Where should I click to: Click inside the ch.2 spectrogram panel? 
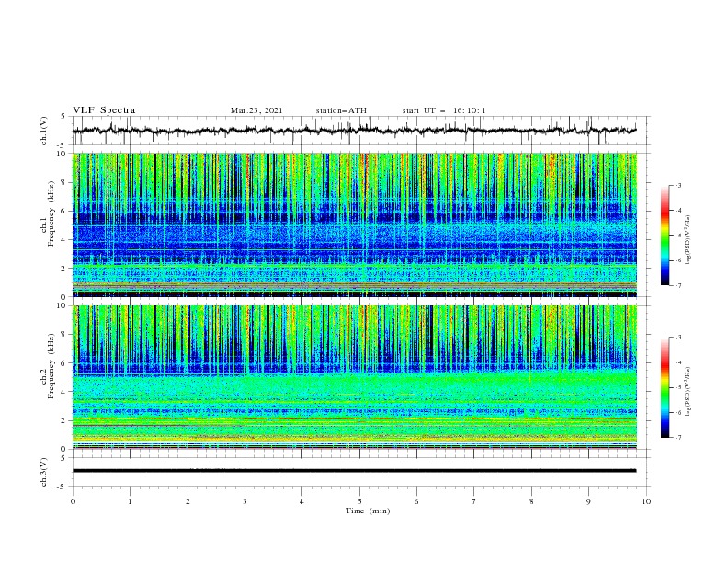coord(354,377)
